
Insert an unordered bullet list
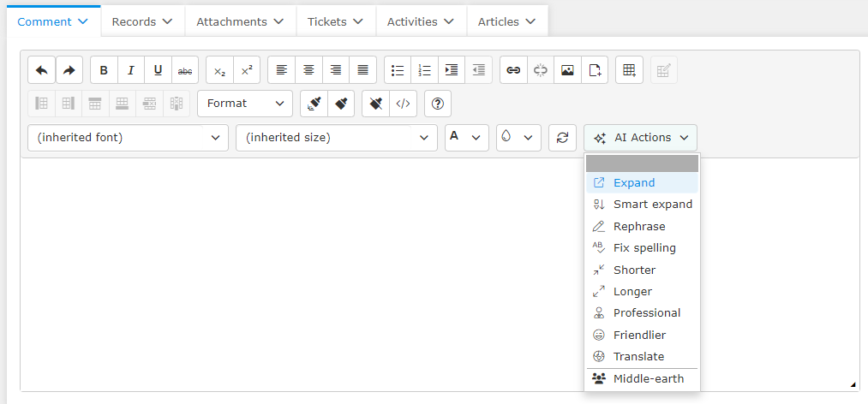[398, 70]
